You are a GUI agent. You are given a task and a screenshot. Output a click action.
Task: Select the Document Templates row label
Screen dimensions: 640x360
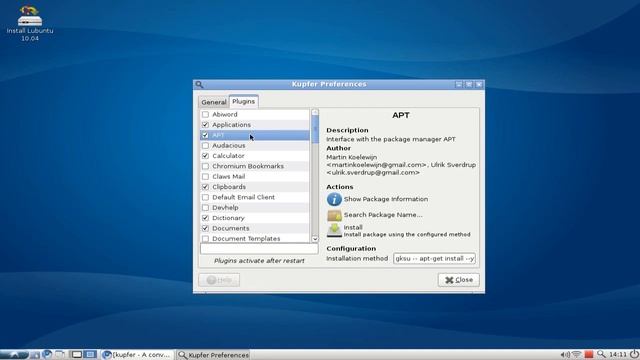pos(246,239)
